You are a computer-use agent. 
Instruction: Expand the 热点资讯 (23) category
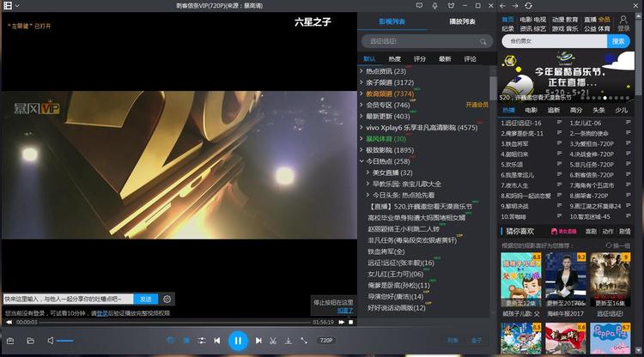(x=362, y=71)
